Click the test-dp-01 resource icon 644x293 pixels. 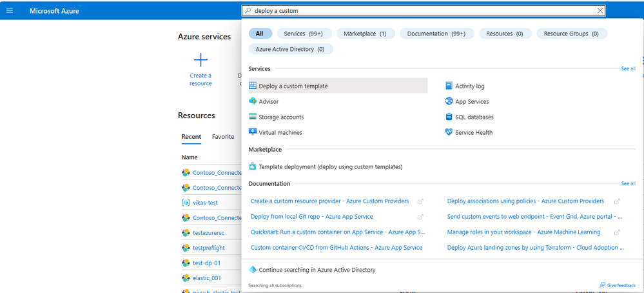(186, 263)
